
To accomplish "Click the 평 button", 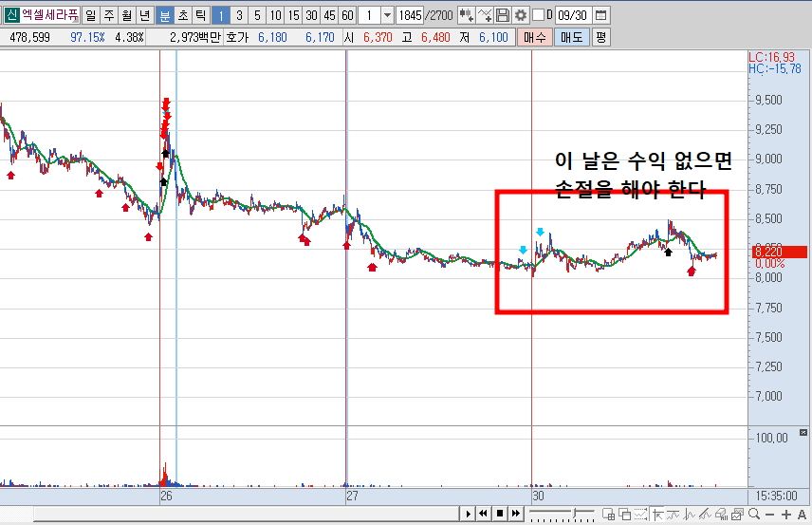I will tap(600, 37).
